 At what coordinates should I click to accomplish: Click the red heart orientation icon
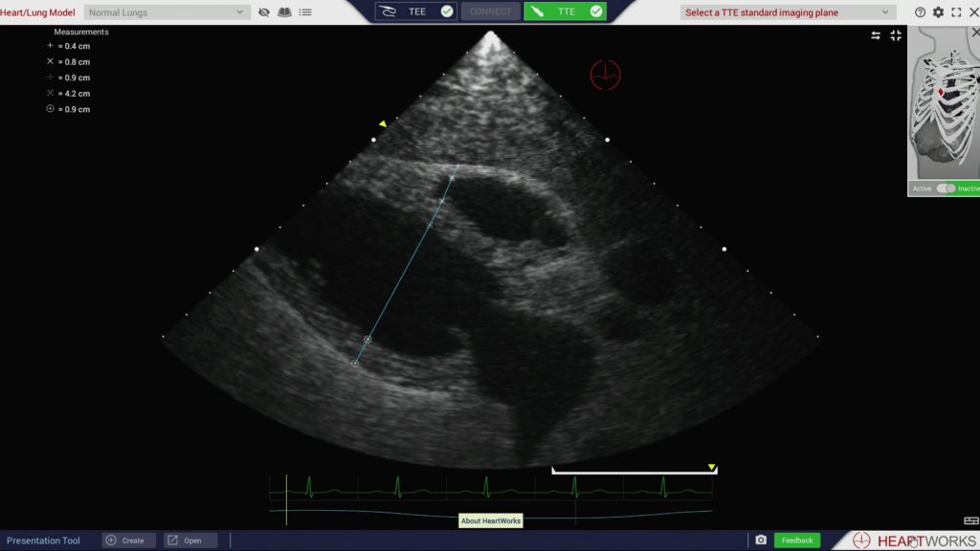pos(605,74)
